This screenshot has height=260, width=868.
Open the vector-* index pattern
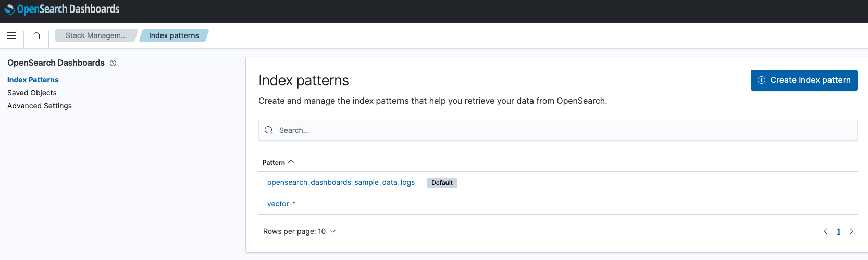click(281, 204)
